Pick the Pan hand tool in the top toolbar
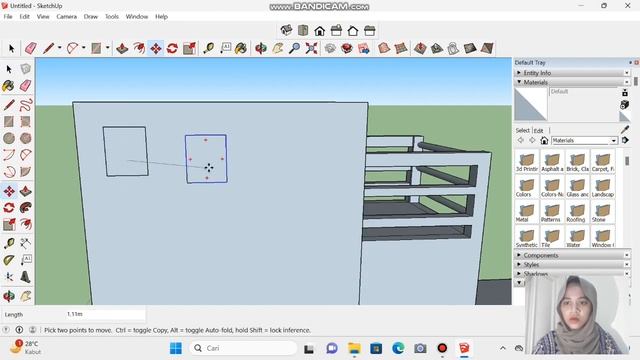The width and height of the screenshot is (640, 360). click(278, 48)
